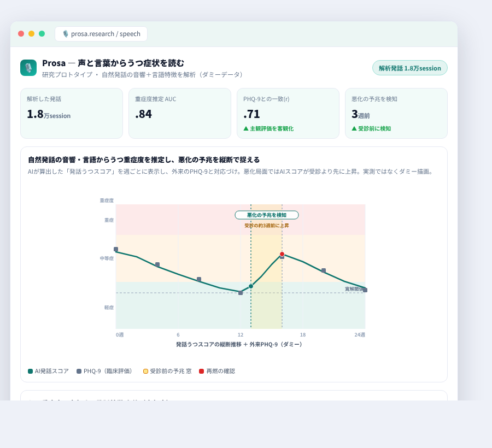Click the 受診前に検知 text
Screen dimensions: 492x448
coord(374,128)
